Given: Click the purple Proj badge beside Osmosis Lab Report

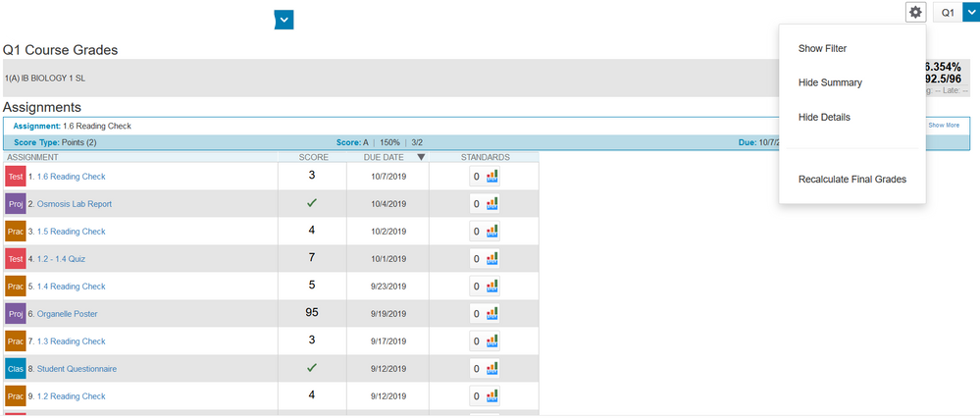Looking at the screenshot, I should [15, 204].
